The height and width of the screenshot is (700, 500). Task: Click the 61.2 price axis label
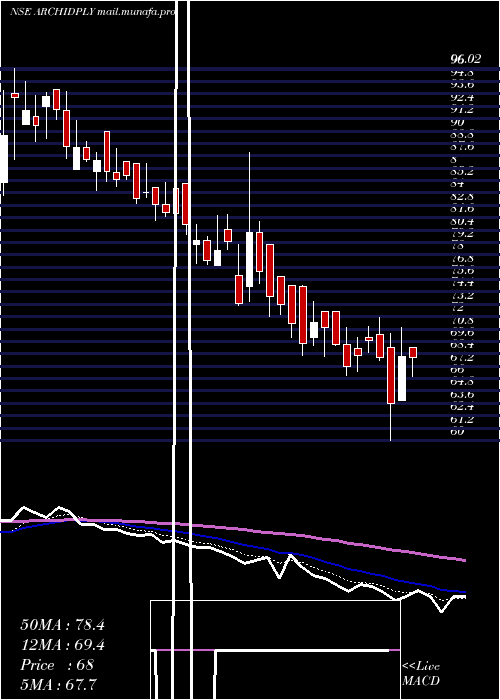tap(462, 420)
